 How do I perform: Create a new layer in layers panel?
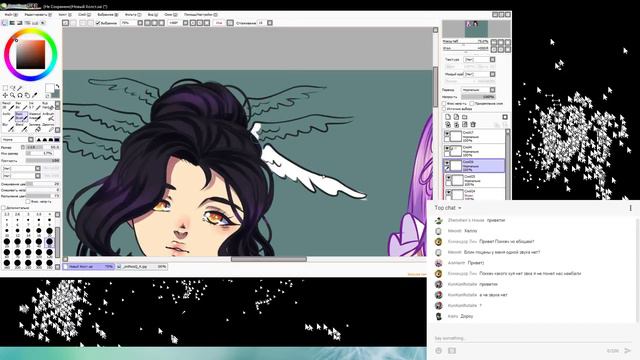[x=448, y=117]
